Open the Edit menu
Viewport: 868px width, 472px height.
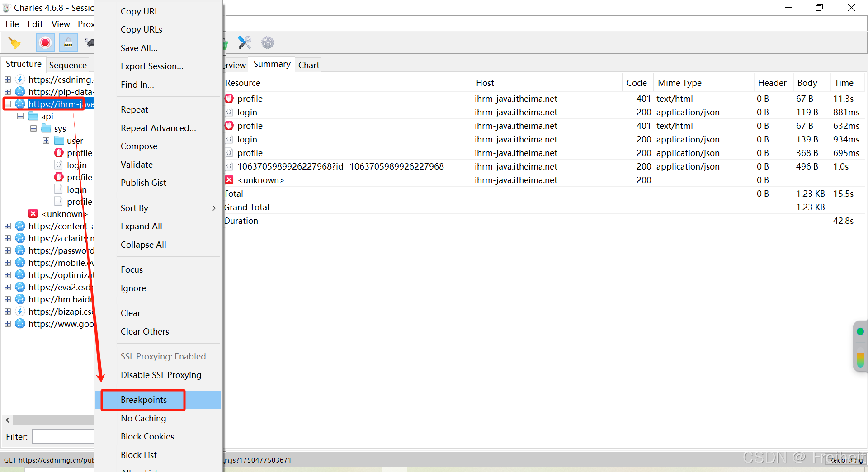pyautogui.click(x=35, y=24)
